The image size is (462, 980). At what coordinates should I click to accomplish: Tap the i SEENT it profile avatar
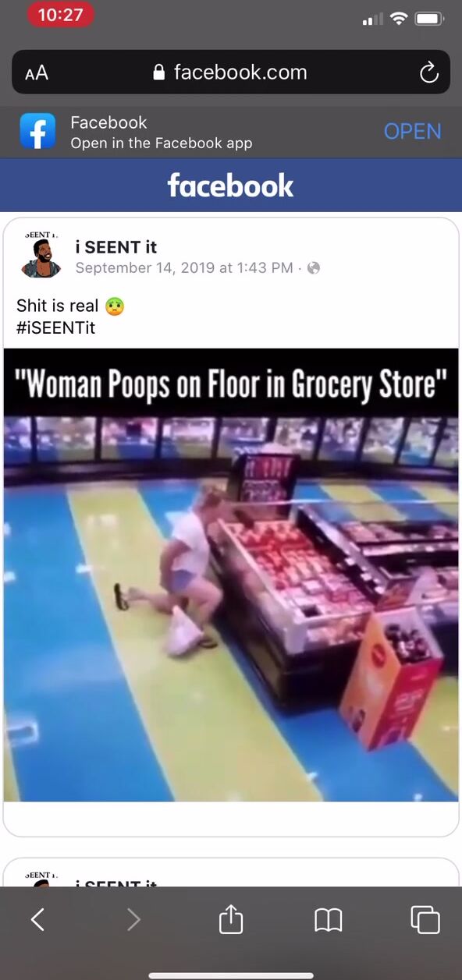pyautogui.click(x=41, y=256)
